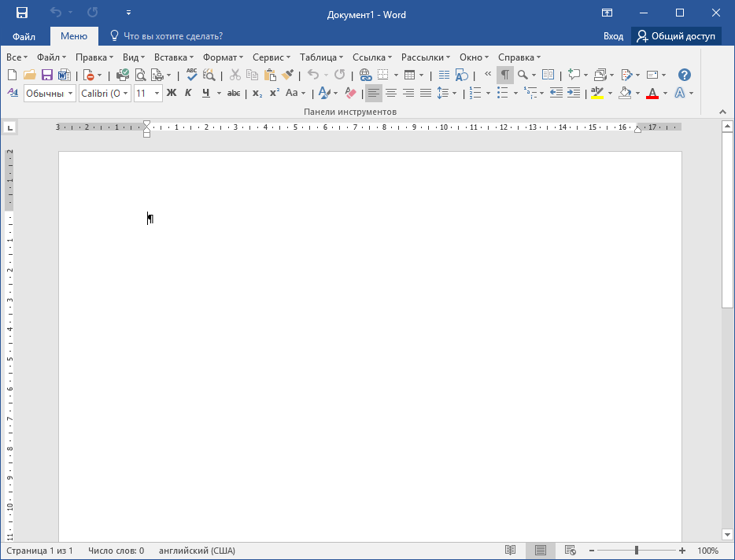
Task: Click the red font color swatch (A)
Action: coord(652,93)
